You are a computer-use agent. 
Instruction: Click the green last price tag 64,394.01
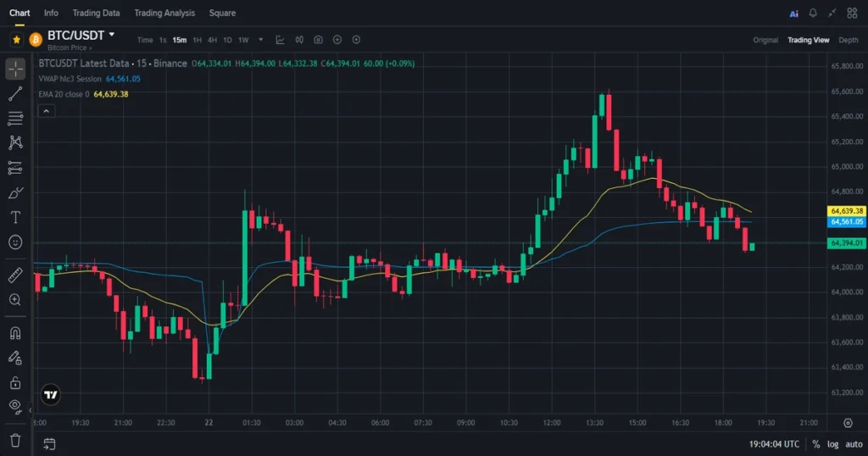point(847,243)
